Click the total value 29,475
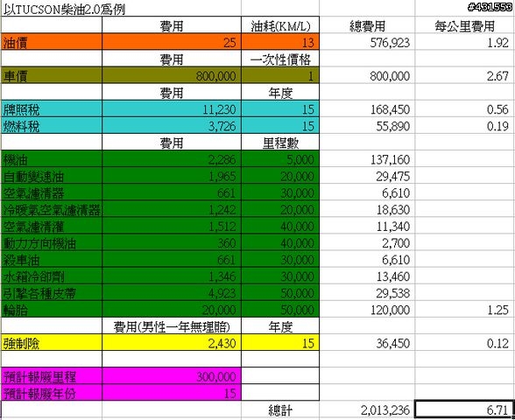515x420 pixels. coord(367,176)
